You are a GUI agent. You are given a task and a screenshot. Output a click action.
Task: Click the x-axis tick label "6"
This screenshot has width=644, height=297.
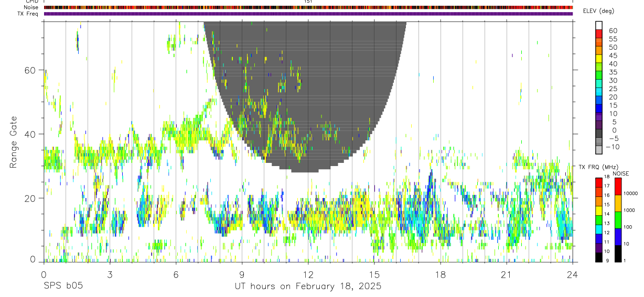coord(176,274)
